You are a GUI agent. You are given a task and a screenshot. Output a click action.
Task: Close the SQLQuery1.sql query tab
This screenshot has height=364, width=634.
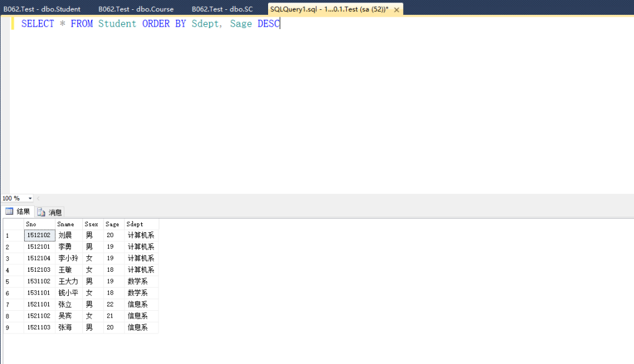[x=396, y=10]
